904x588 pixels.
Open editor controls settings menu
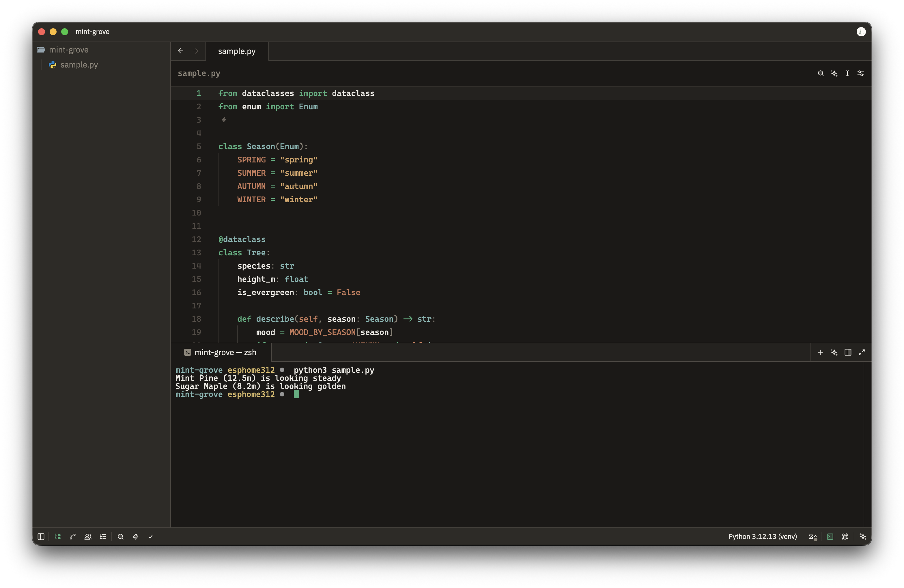(861, 73)
